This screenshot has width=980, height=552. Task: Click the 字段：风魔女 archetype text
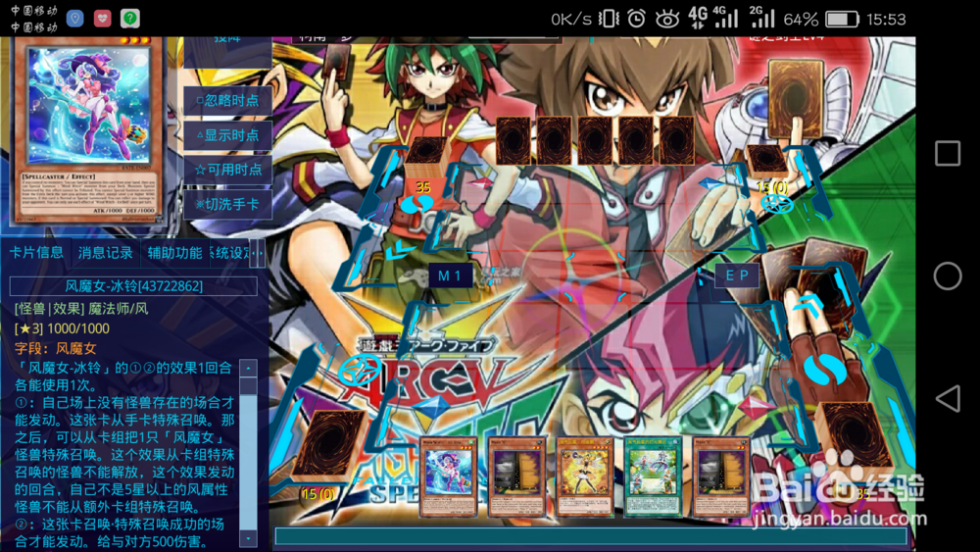click(56, 348)
